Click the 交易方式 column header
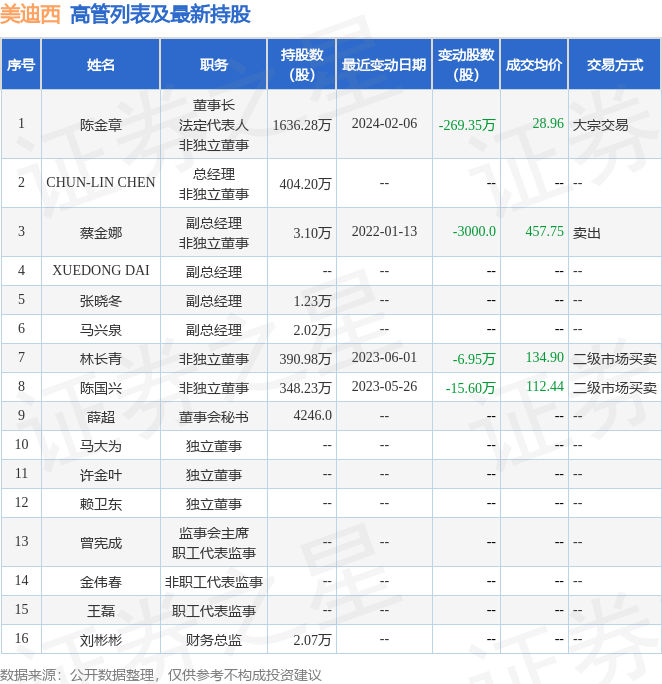662x684 pixels. (x=614, y=65)
